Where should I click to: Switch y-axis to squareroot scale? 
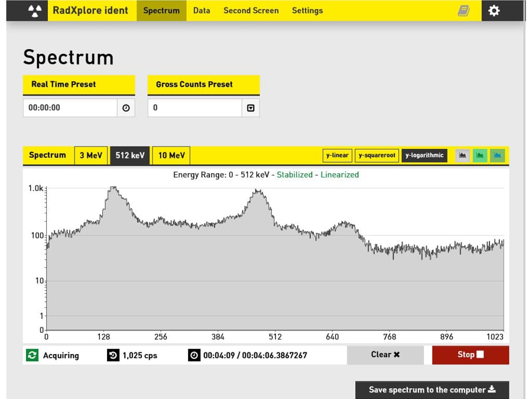pyautogui.click(x=377, y=155)
